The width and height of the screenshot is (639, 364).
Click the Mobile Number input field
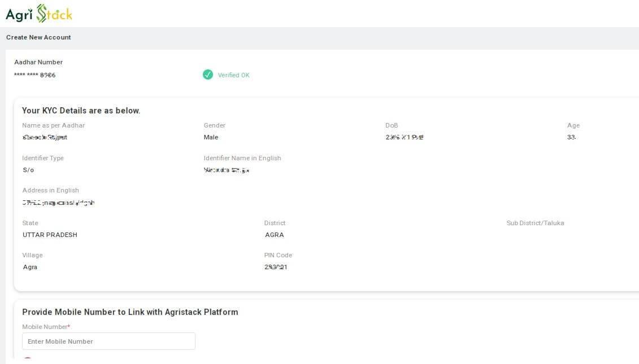pyautogui.click(x=109, y=341)
